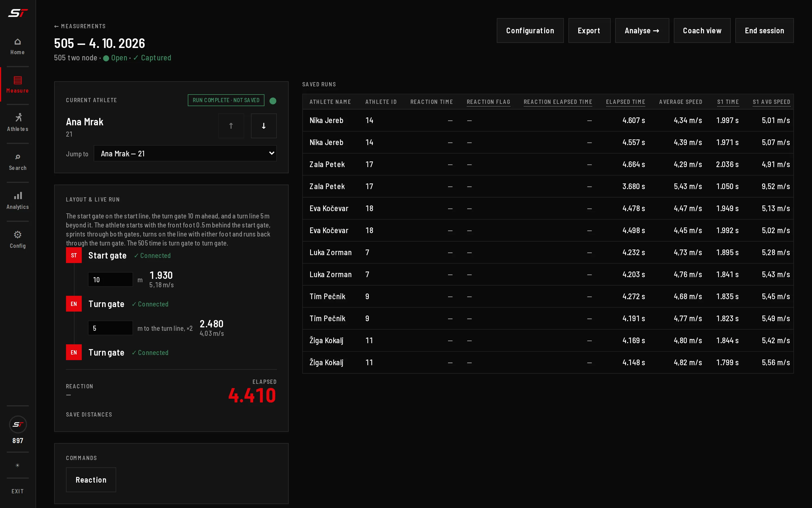812x508 pixels.
Task: Open the Search sidebar section
Action: (x=17, y=162)
